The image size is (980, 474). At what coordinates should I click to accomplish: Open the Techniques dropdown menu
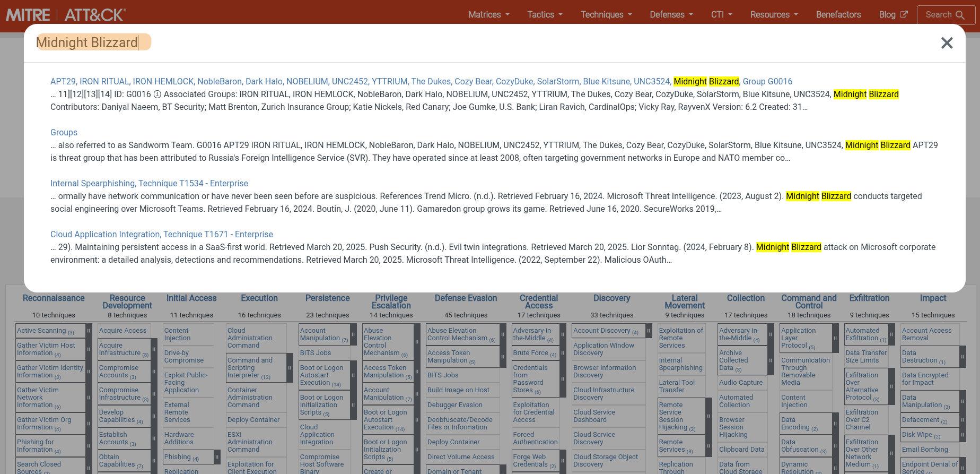tap(606, 14)
